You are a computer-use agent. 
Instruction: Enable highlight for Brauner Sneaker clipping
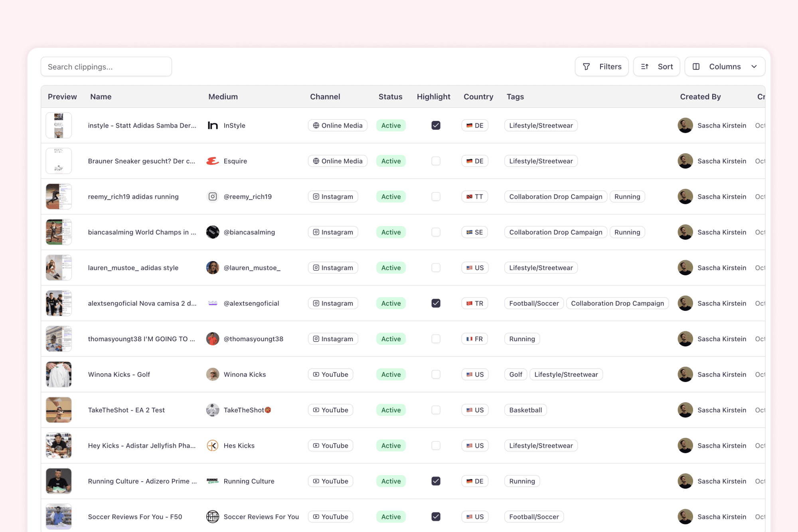(x=436, y=161)
